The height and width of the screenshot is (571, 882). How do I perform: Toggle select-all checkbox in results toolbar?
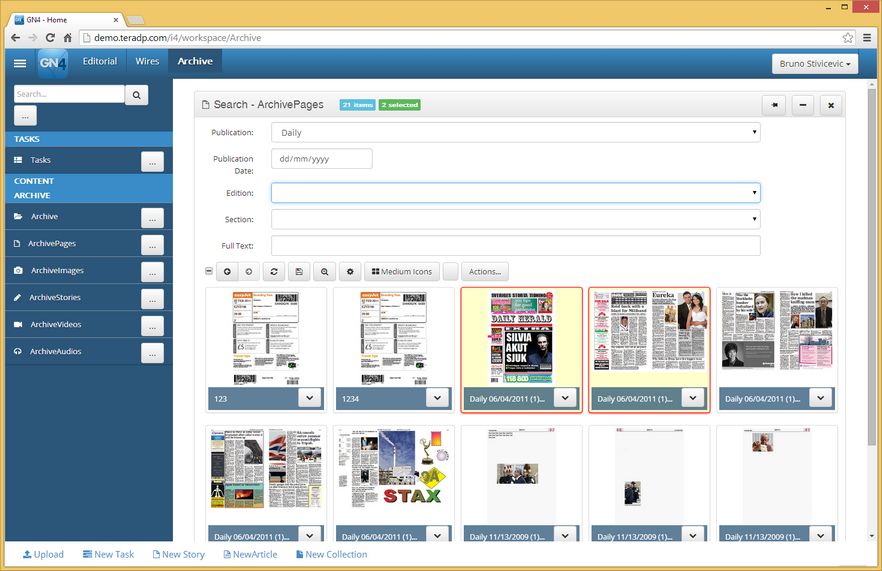tap(209, 271)
